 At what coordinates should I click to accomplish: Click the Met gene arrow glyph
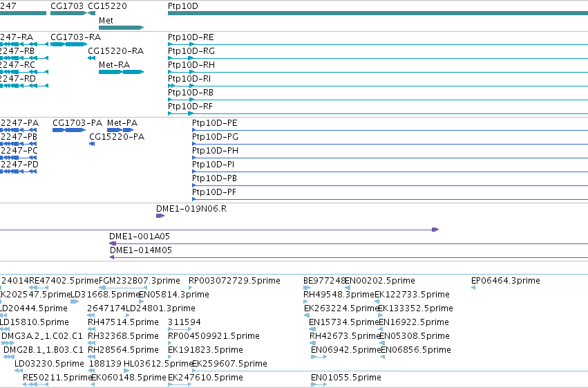point(121,28)
